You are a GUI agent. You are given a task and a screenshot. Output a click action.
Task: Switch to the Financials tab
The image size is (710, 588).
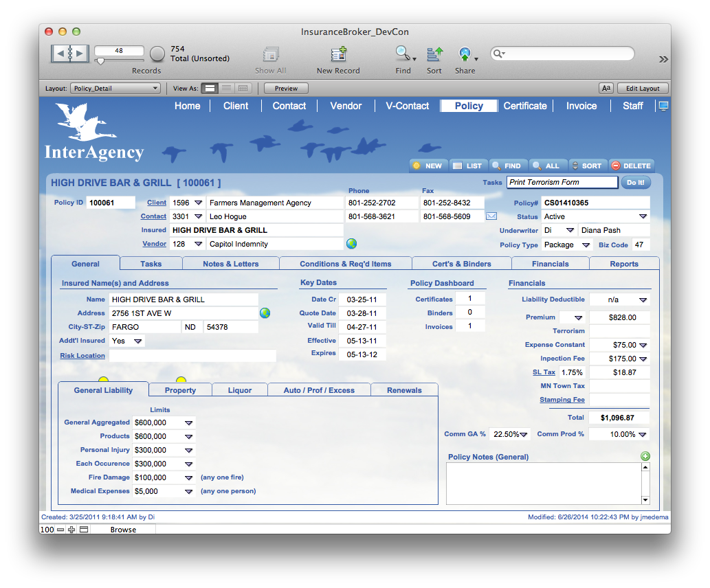click(x=550, y=264)
